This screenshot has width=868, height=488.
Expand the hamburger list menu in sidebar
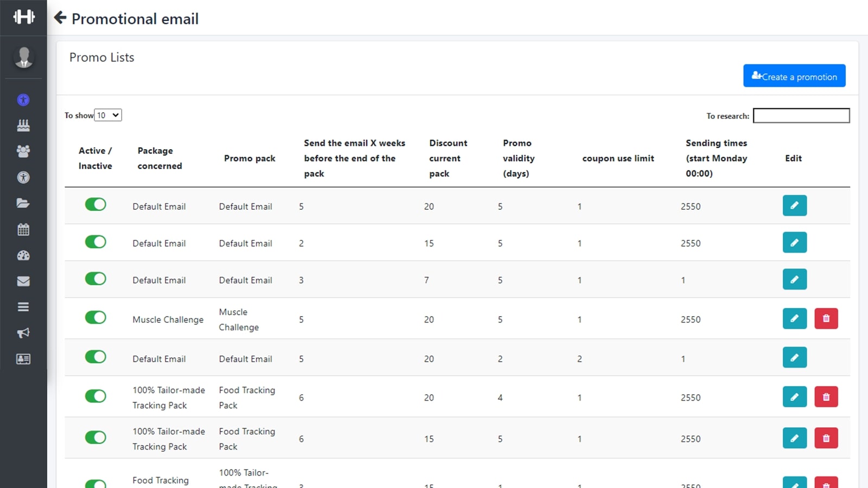(23, 307)
